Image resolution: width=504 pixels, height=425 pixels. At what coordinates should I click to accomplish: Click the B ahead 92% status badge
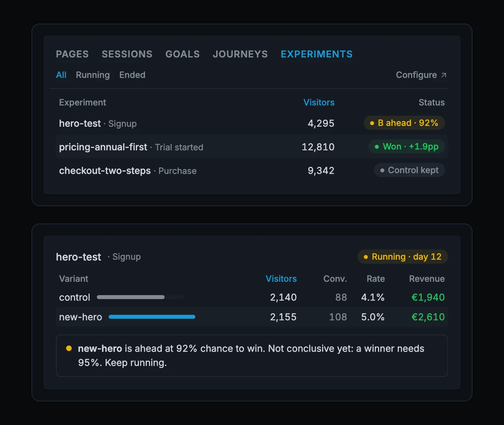pos(404,123)
